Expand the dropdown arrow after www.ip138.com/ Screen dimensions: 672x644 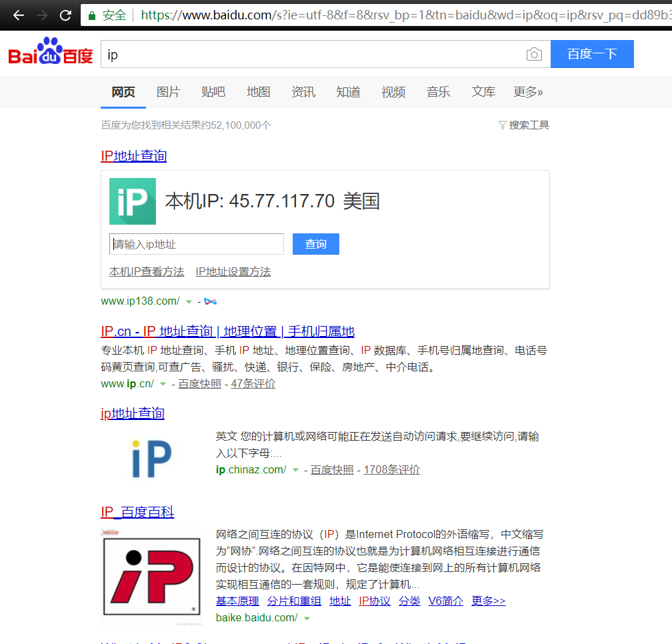pos(189,301)
